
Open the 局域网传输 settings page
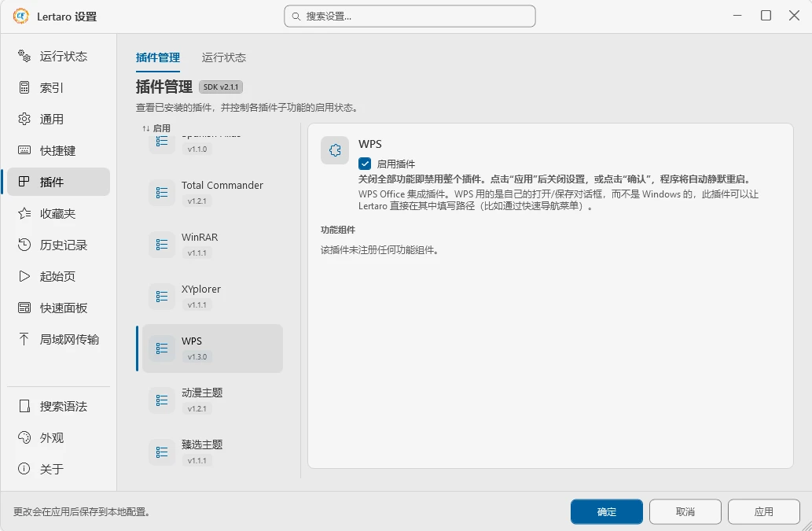[x=58, y=339]
